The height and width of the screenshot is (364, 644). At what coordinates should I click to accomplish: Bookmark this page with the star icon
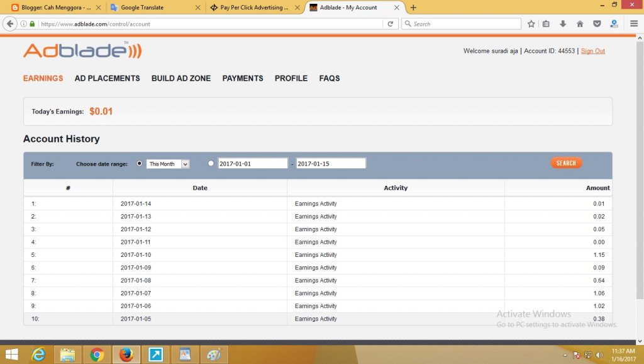[531, 24]
